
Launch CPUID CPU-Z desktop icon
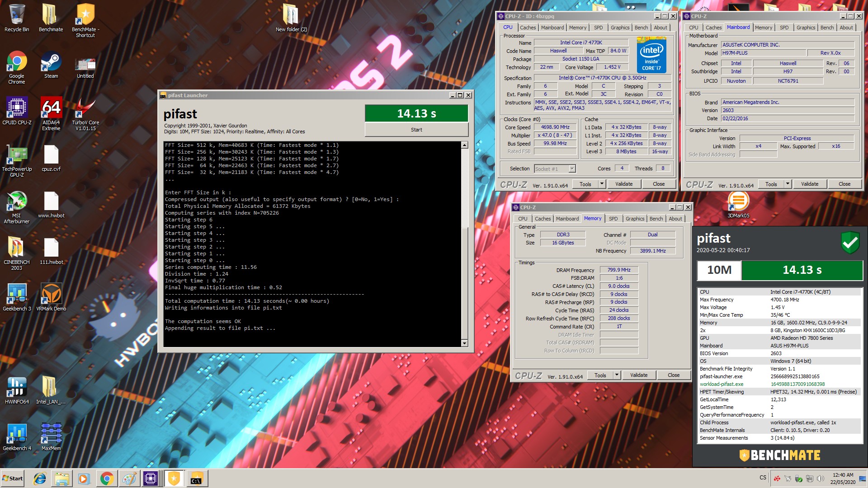click(x=17, y=111)
